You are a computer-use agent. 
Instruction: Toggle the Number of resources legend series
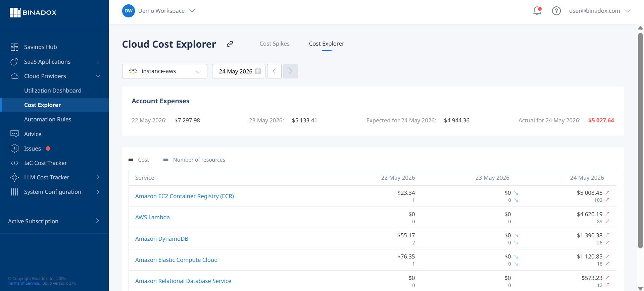point(194,160)
